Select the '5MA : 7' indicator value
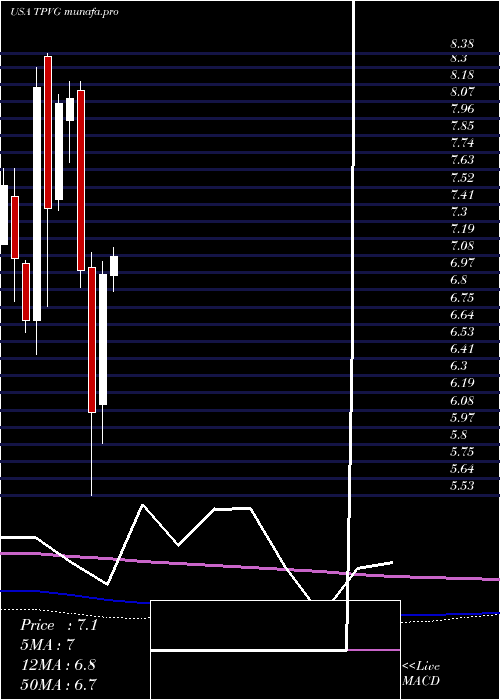This screenshot has width=500, height=700. click(x=47, y=645)
